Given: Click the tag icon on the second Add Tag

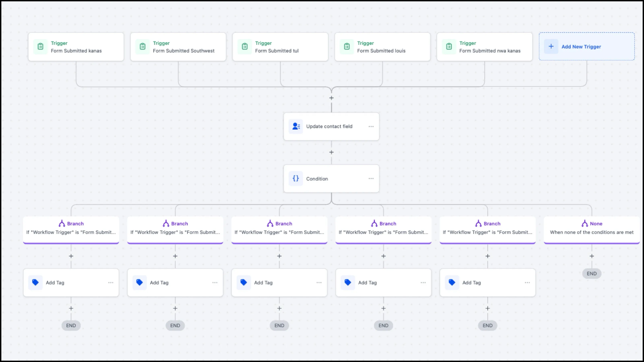Looking at the screenshot, I should click(139, 283).
